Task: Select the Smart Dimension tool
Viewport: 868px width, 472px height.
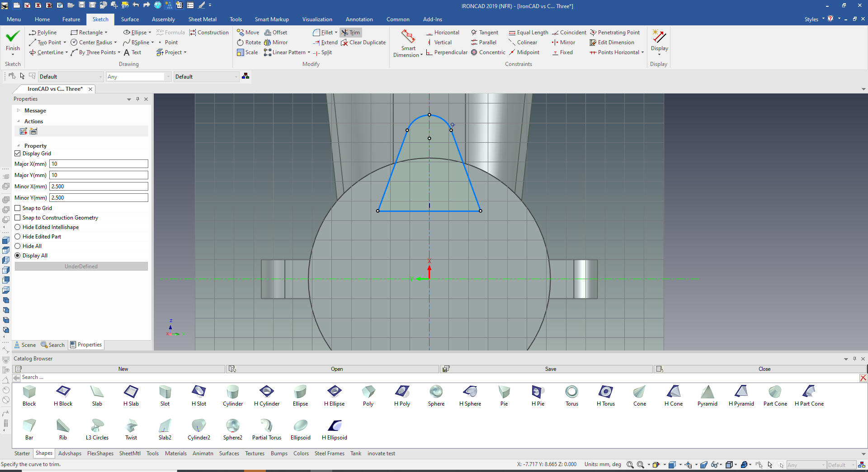Action: pos(408,37)
